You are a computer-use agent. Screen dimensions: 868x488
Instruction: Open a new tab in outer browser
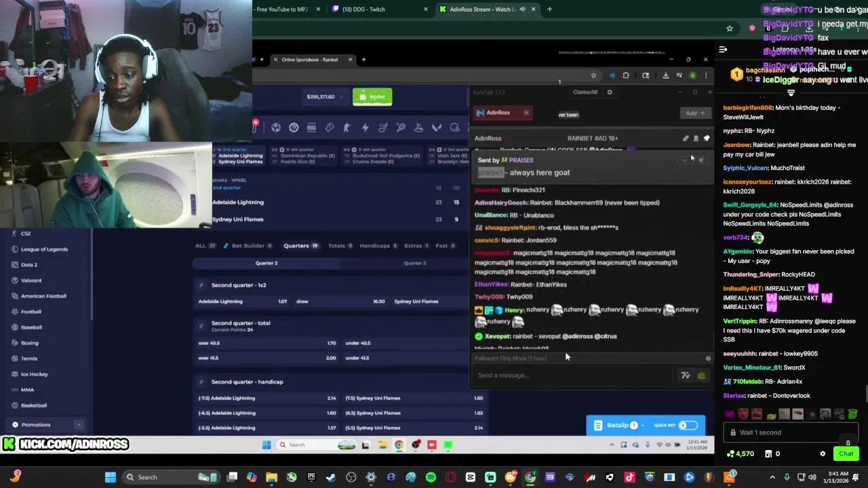[549, 9]
